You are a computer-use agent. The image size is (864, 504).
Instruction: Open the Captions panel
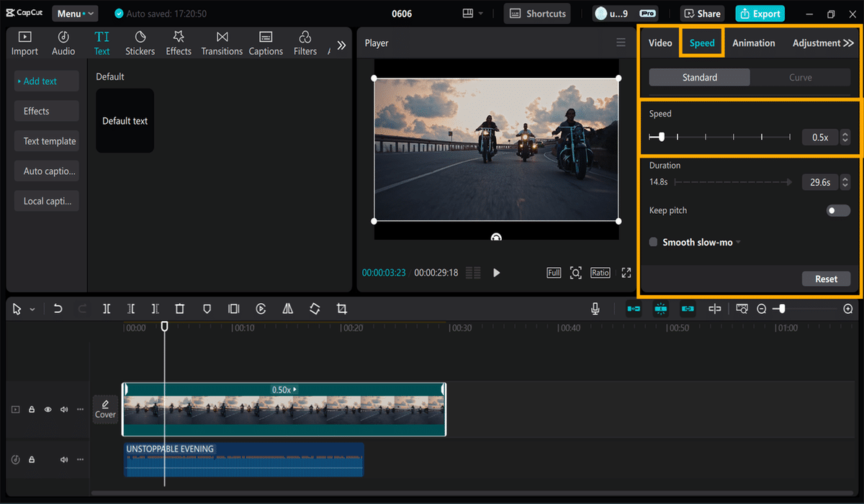(x=266, y=43)
